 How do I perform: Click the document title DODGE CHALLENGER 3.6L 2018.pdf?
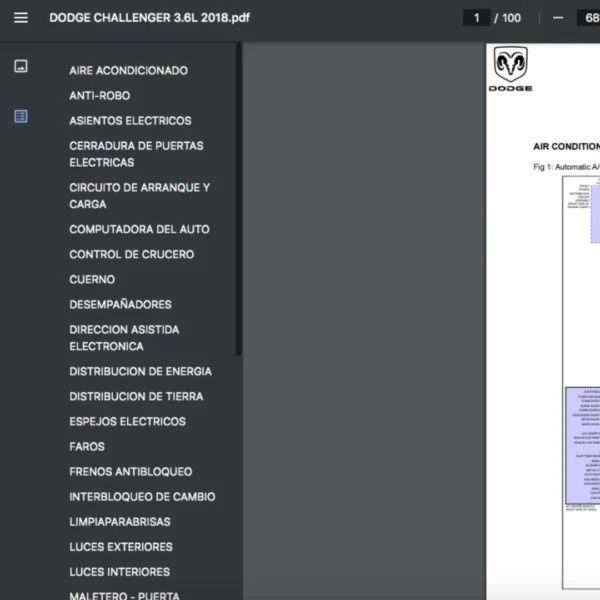point(149,18)
